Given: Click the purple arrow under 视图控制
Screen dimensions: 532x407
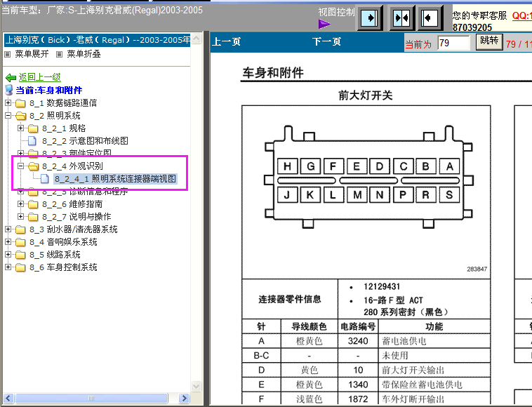Looking at the screenshot, I should click(324, 24).
